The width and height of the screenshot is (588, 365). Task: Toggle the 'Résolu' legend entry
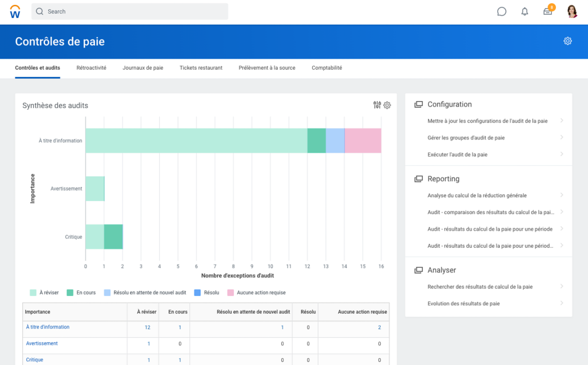209,292
